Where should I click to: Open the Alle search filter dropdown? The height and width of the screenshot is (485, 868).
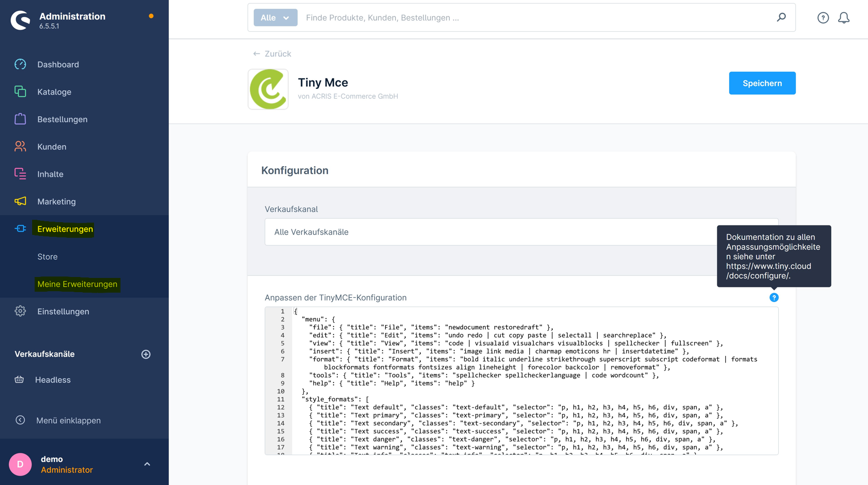pos(275,17)
